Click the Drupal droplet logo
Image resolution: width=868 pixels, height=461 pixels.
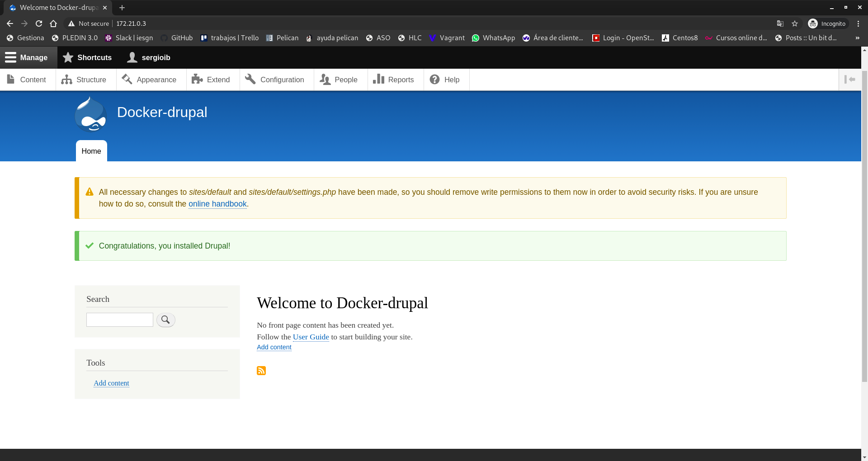point(90,114)
